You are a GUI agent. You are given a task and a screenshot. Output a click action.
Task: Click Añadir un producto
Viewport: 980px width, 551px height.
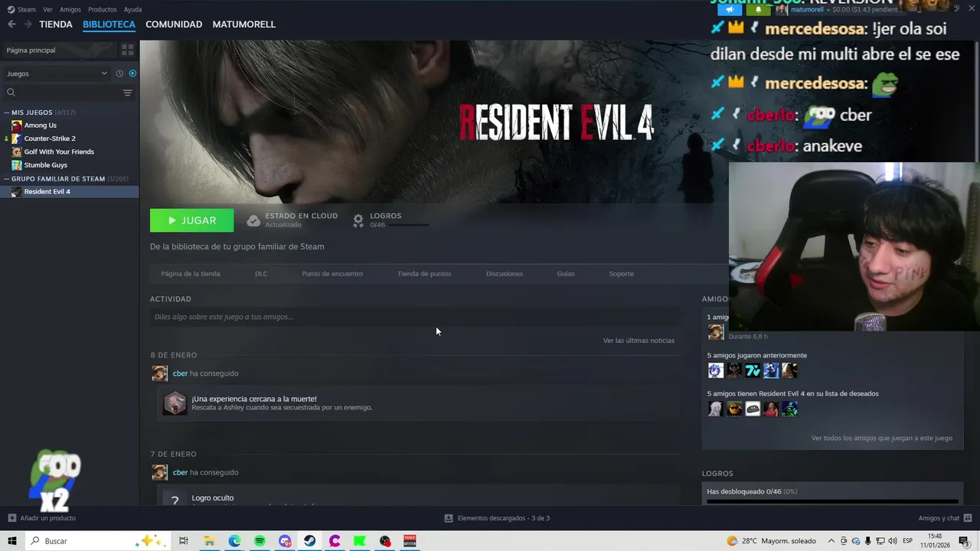pos(41,518)
